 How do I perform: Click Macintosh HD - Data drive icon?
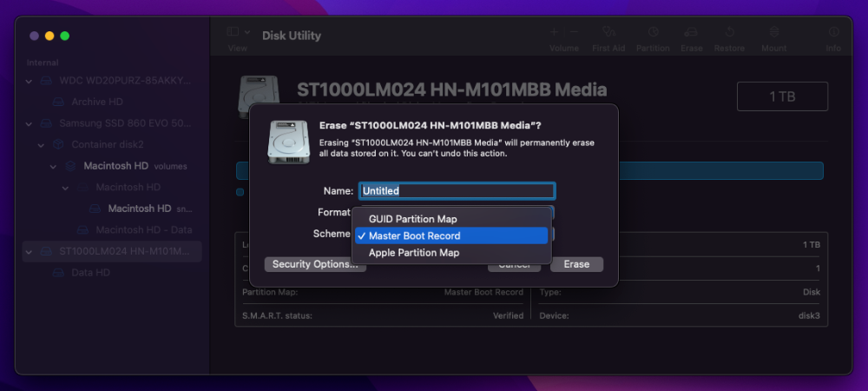pos(82,230)
